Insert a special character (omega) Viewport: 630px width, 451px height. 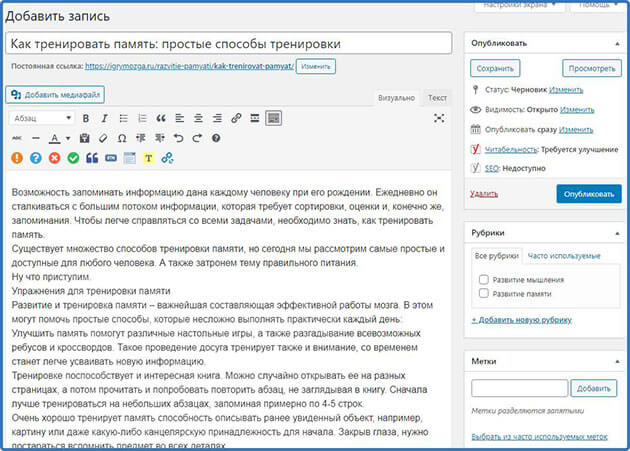click(x=122, y=138)
